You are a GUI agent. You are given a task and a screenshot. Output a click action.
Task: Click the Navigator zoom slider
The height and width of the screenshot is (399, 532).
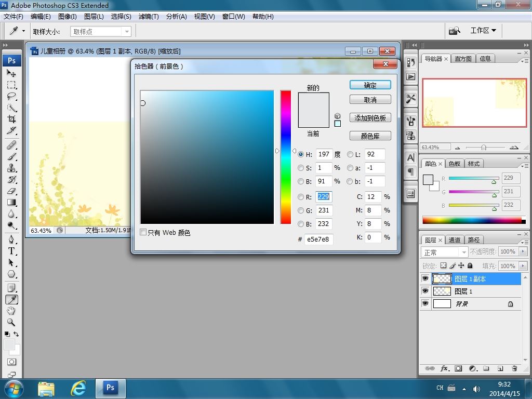pos(485,147)
